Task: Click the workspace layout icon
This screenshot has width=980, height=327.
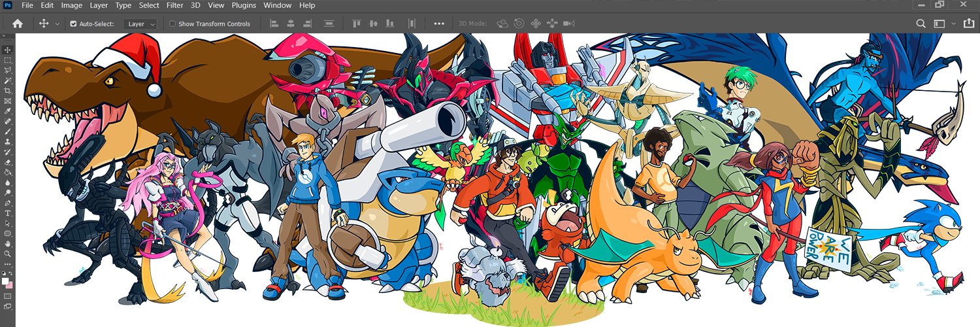Action: tap(939, 24)
